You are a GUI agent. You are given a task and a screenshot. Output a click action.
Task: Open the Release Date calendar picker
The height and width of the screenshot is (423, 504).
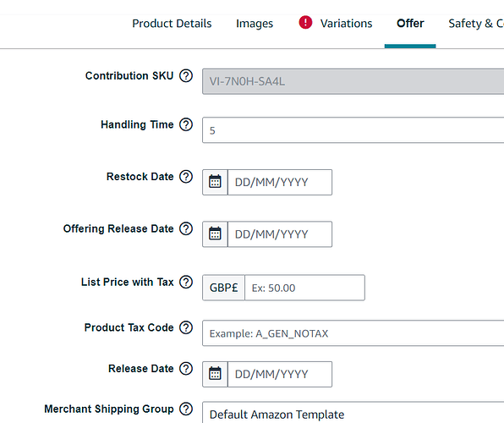click(x=215, y=374)
